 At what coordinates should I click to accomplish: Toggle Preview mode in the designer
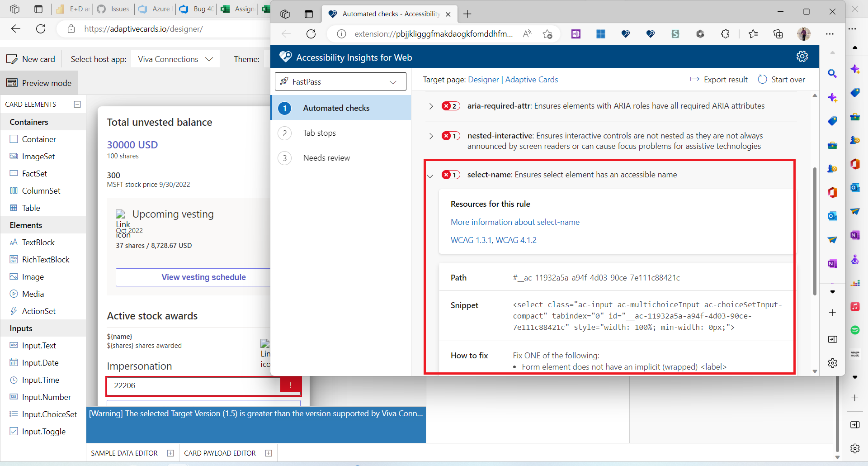point(40,83)
